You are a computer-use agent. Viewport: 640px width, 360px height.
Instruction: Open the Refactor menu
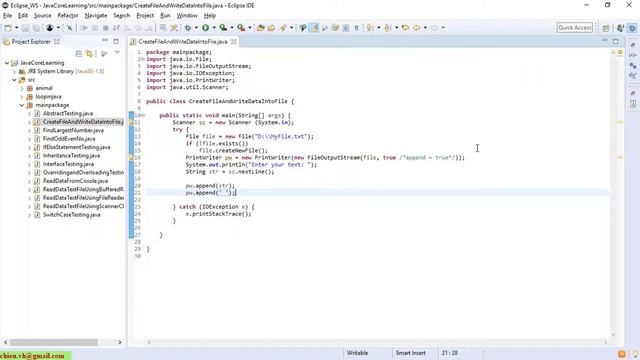coord(68,16)
